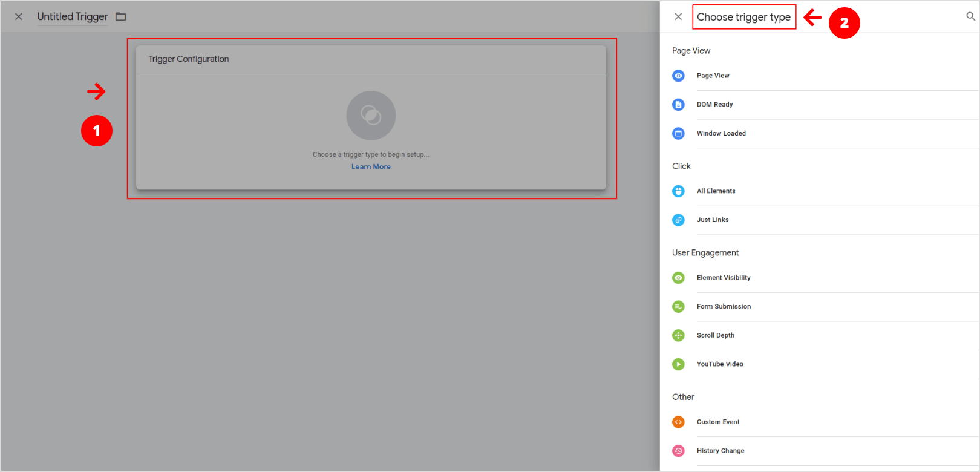
Task: Edit the Untitled Trigger name field
Action: click(x=73, y=16)
